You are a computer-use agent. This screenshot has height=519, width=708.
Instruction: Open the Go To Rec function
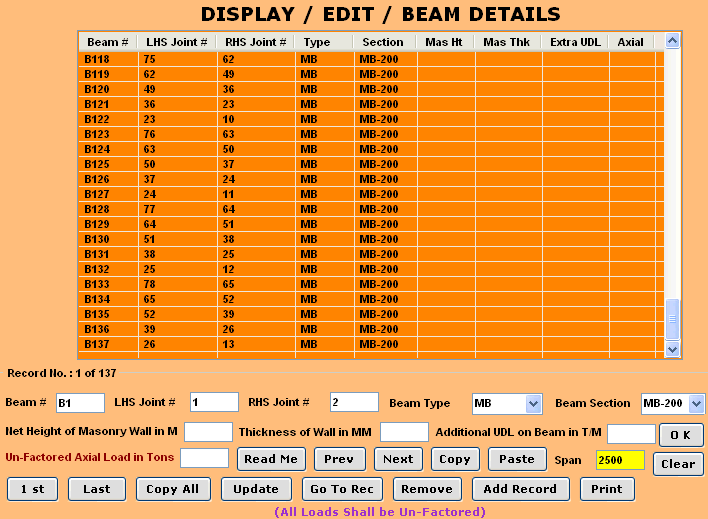point(343,489)
